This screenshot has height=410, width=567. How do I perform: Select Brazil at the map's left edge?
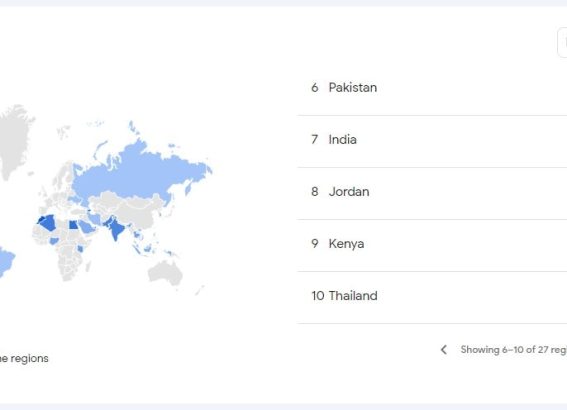click(5, 262)
